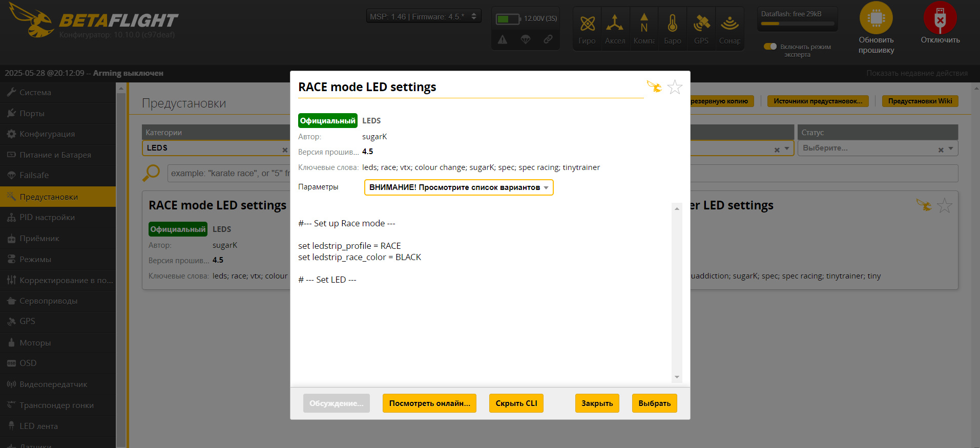Close the preset dialog with Закрыть

point(597,403)
